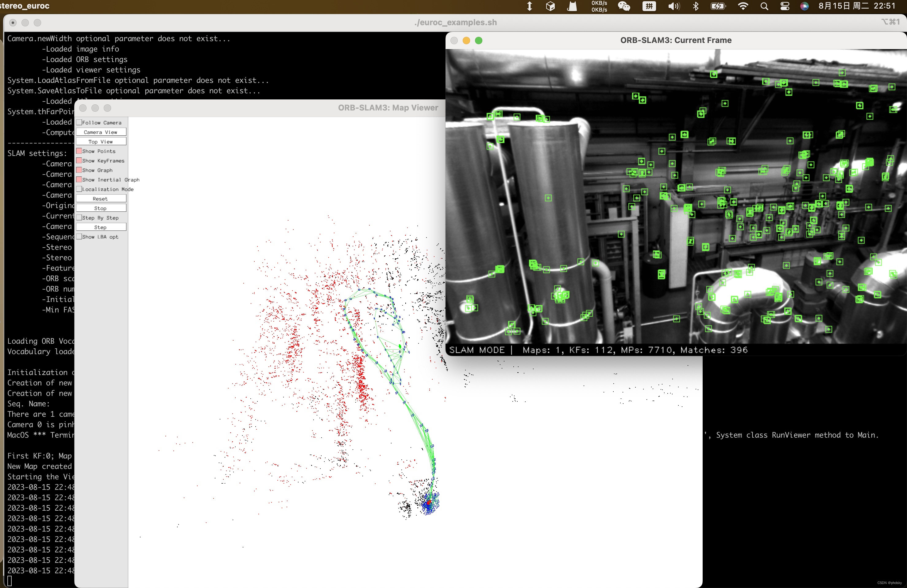
Task: Click the Step button to advance frame
Action: click(x=100, y=227)
